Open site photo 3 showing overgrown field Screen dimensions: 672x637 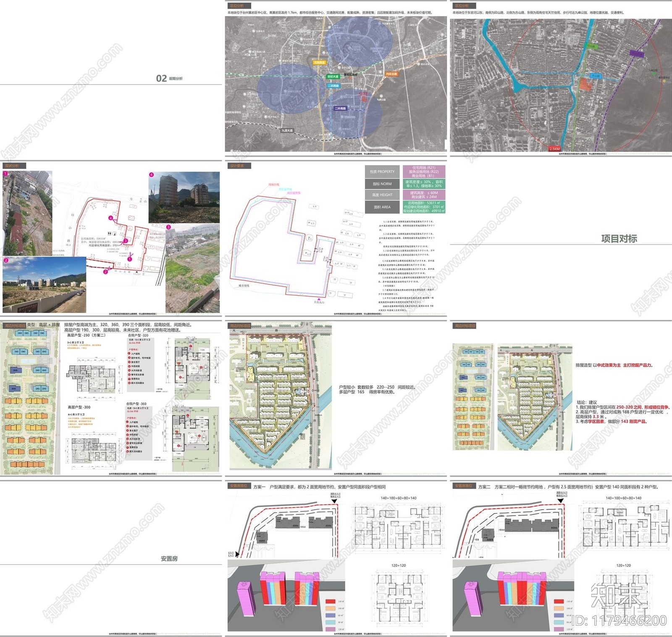point(193,268)
